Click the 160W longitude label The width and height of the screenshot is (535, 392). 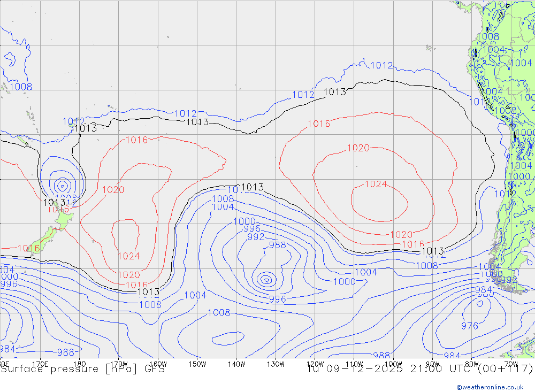158,364
